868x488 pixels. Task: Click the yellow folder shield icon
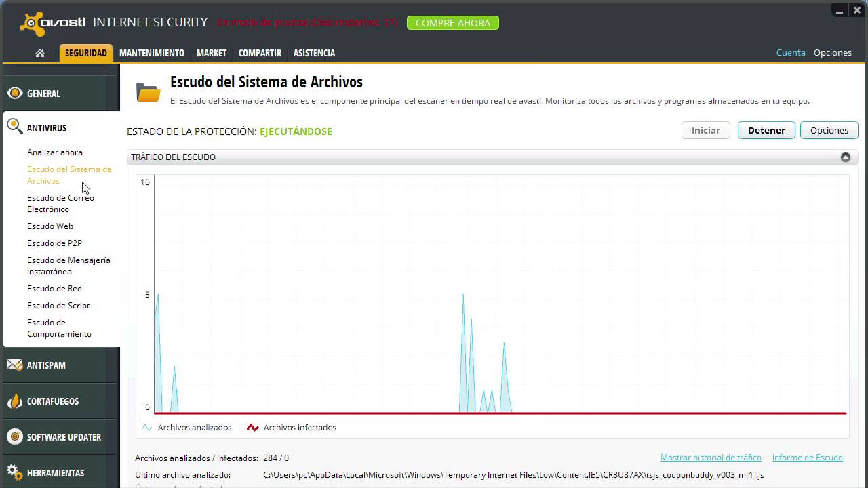click(x=148, y=91)
